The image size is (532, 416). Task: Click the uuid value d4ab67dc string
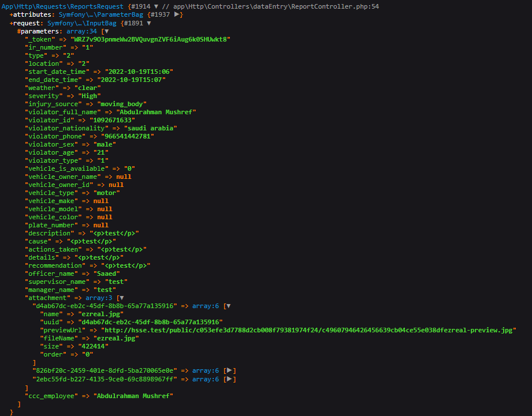tap(150, 322)
